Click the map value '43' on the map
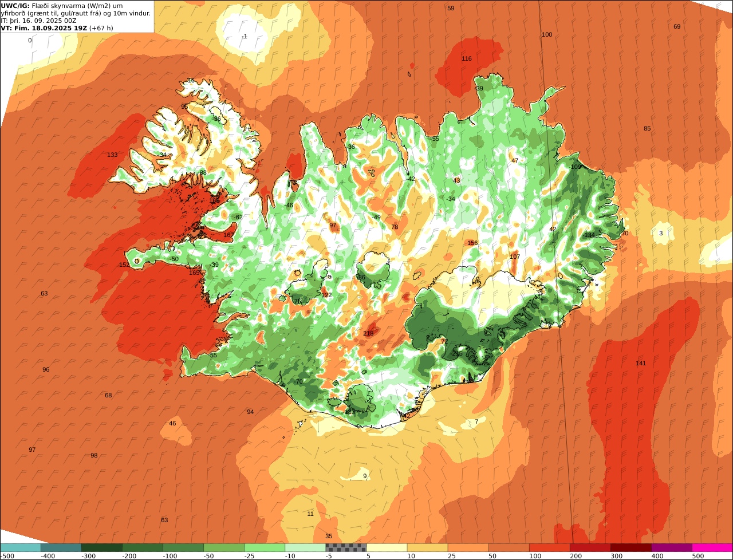 [x=456, y=180]
